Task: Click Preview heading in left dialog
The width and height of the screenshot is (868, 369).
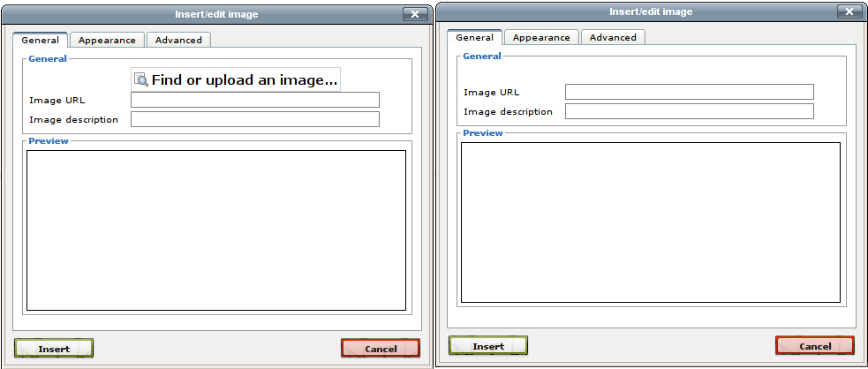Action: [49, 140]
